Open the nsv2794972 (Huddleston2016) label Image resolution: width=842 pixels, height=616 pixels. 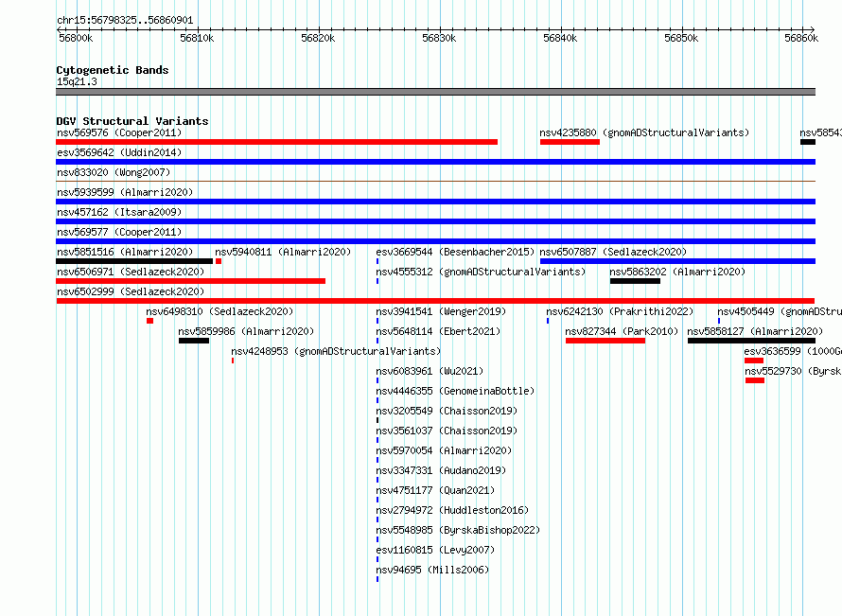click(x=452, y=510)
